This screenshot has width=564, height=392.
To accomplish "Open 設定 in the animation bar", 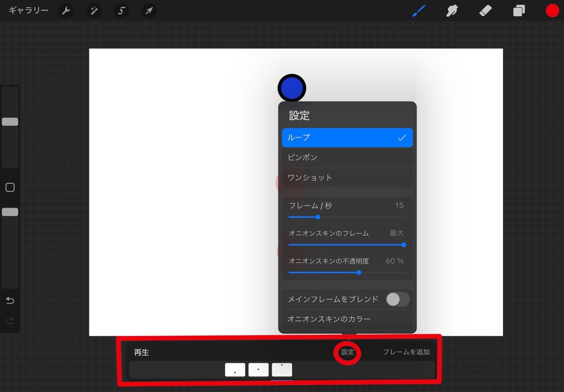I will pos(348,352).
